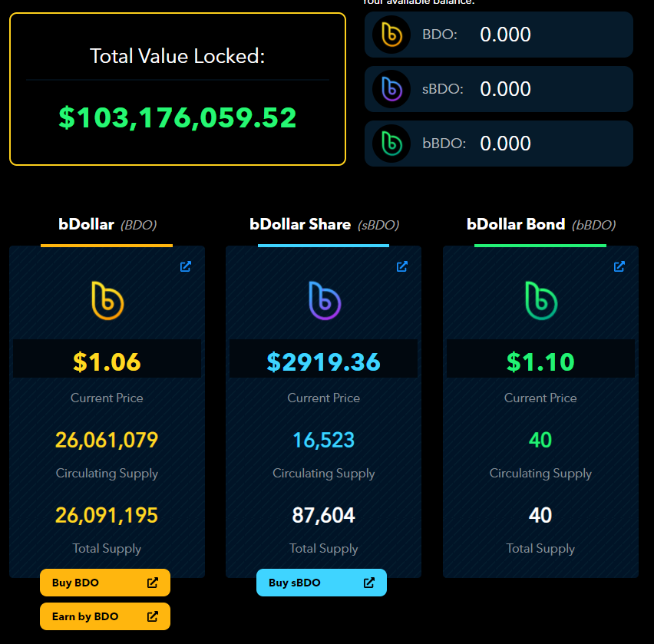
Task: Click the green bBDO logo in Bond card
Action: [541, 301]
